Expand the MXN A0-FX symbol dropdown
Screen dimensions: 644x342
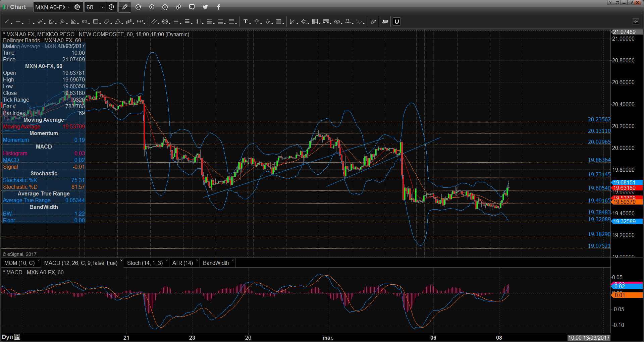point(68,7)
